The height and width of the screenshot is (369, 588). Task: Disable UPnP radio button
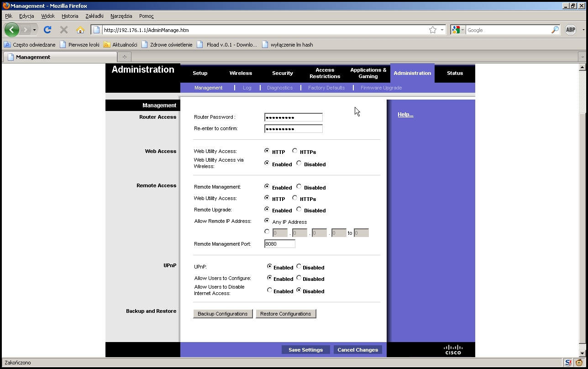[299, 266]
